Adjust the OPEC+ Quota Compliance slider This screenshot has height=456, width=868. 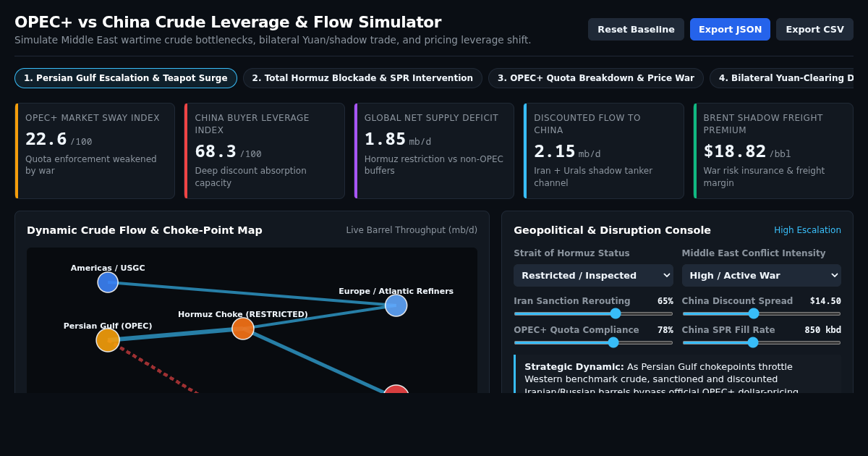click(x=593, y=342)
